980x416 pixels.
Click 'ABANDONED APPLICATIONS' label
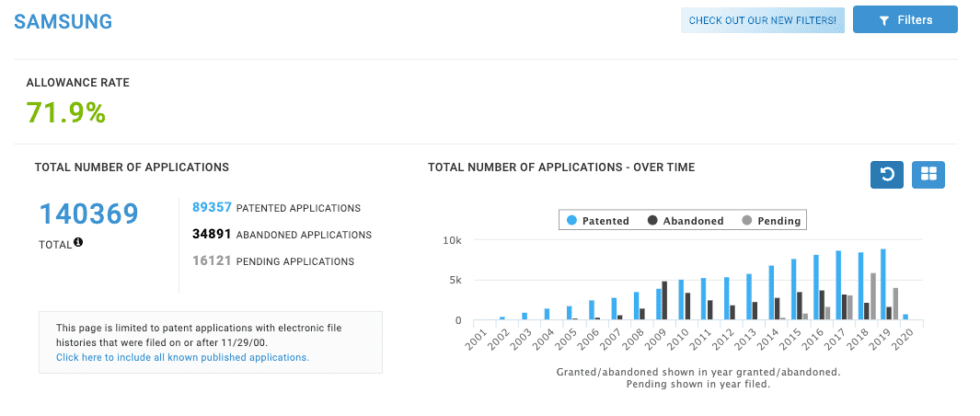[304, 235]
